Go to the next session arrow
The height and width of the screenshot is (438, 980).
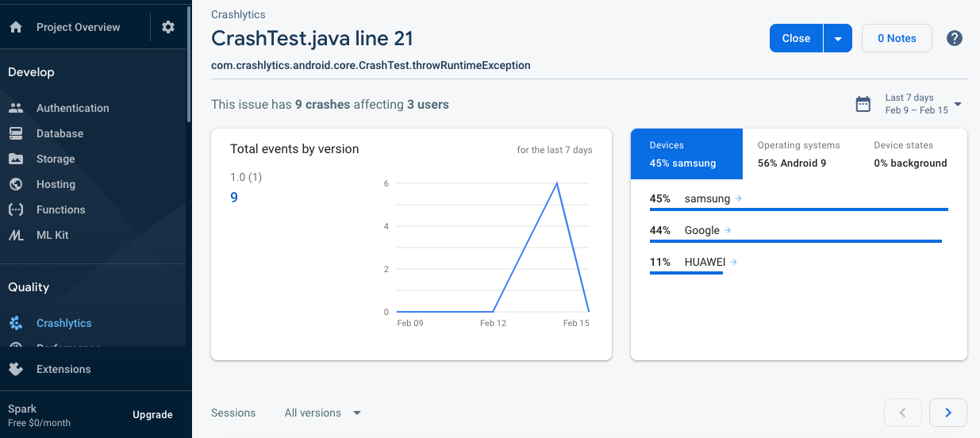(x=948, y=413)
